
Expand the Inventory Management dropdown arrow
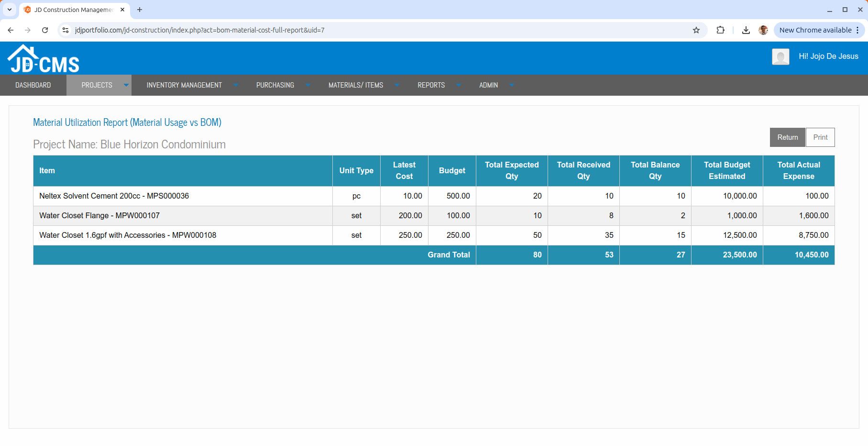pos(236,85)
